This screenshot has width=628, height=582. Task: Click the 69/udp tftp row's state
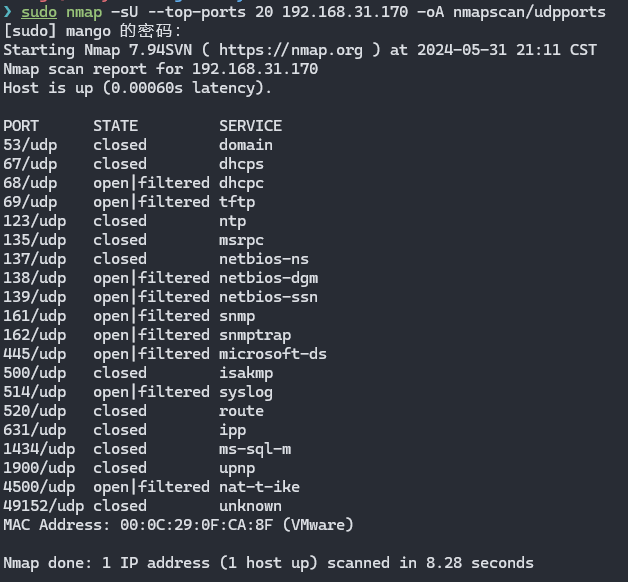click(151, 202)
